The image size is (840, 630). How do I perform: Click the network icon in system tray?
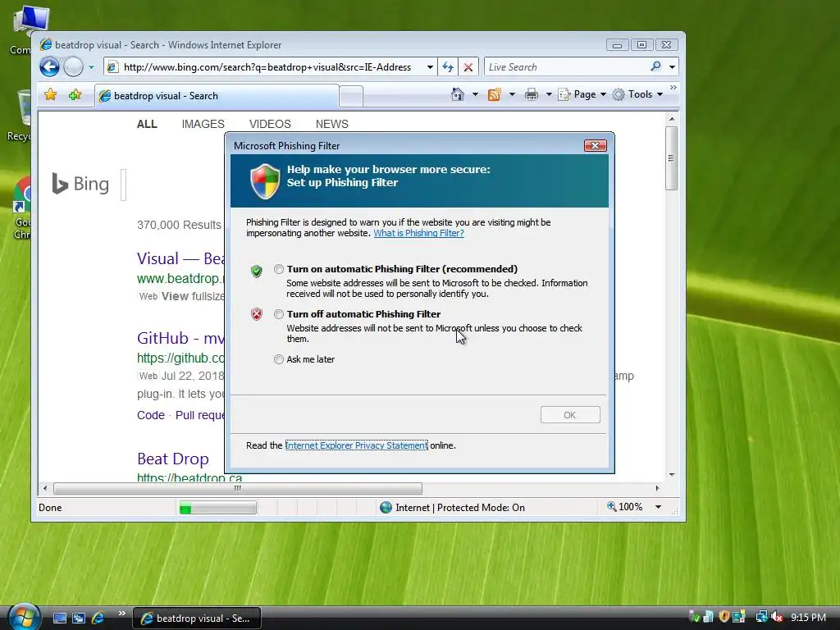pyautogui.click(x=761, y=617)
